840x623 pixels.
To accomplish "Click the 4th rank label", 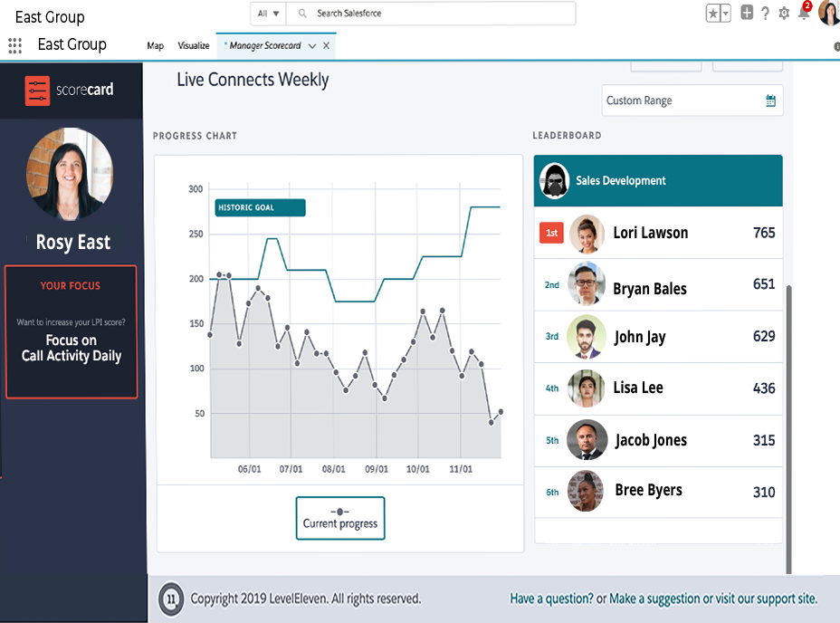I will tap(552, 388).
